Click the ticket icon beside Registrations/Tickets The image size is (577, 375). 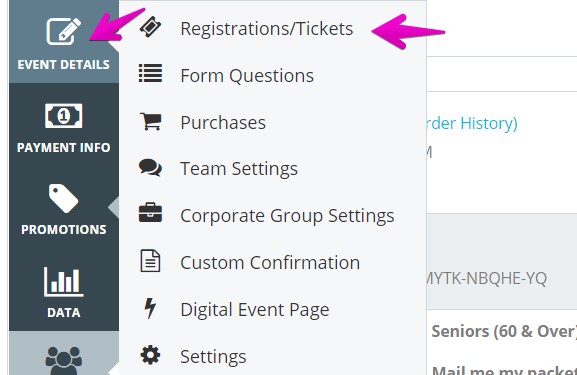pos(151,27)
